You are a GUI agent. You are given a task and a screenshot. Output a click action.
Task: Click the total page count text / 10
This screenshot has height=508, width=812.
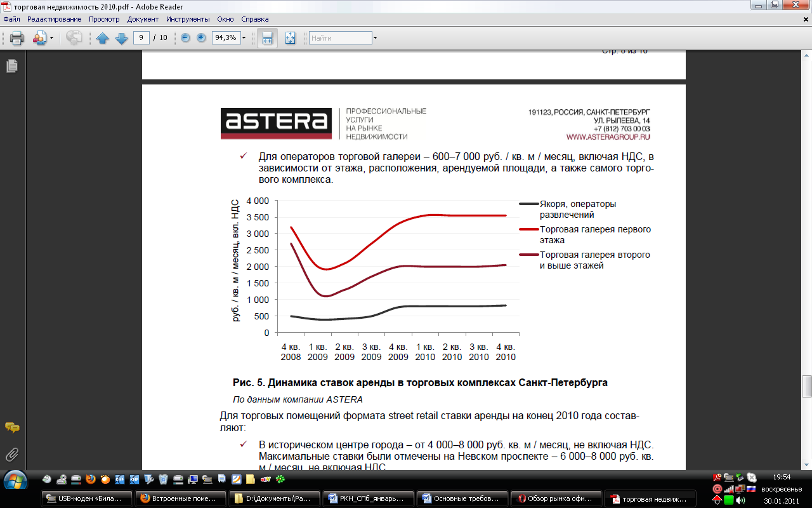[160, 37]
